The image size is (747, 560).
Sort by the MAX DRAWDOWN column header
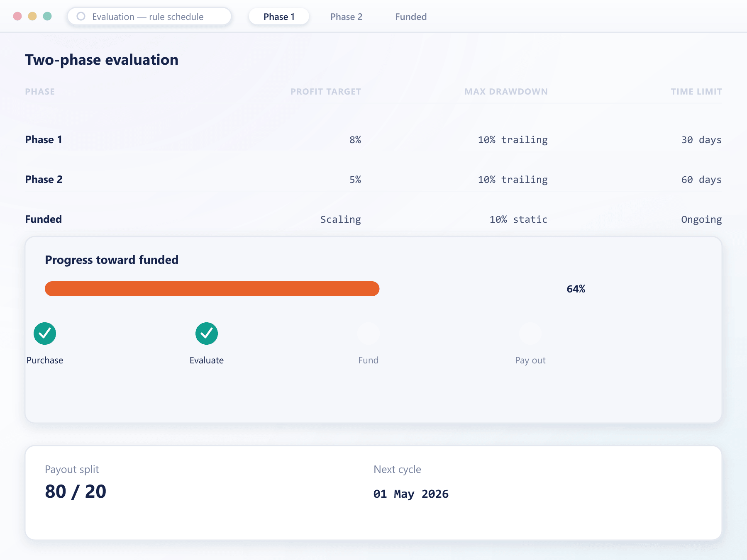506,92
